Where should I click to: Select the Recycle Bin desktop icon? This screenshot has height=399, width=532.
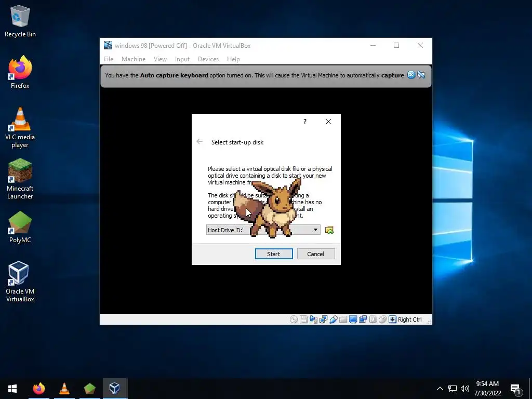pos(20,21)
